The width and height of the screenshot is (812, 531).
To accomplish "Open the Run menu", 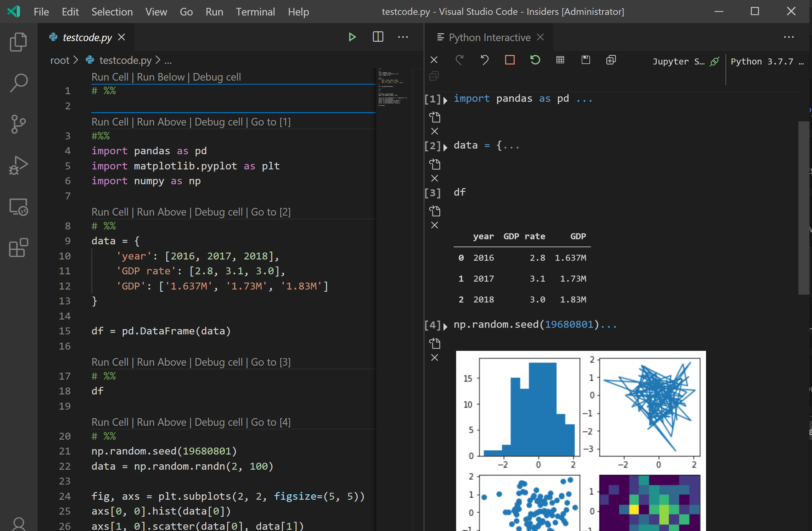I will (214, 12).
